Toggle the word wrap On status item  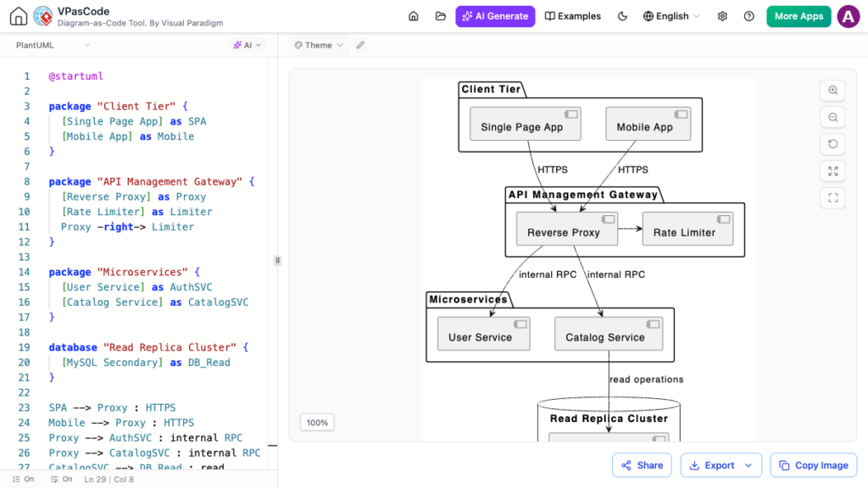click(x=61, y=480)
